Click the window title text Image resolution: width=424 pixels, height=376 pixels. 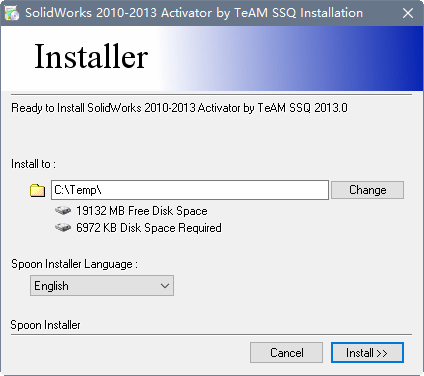194,13
